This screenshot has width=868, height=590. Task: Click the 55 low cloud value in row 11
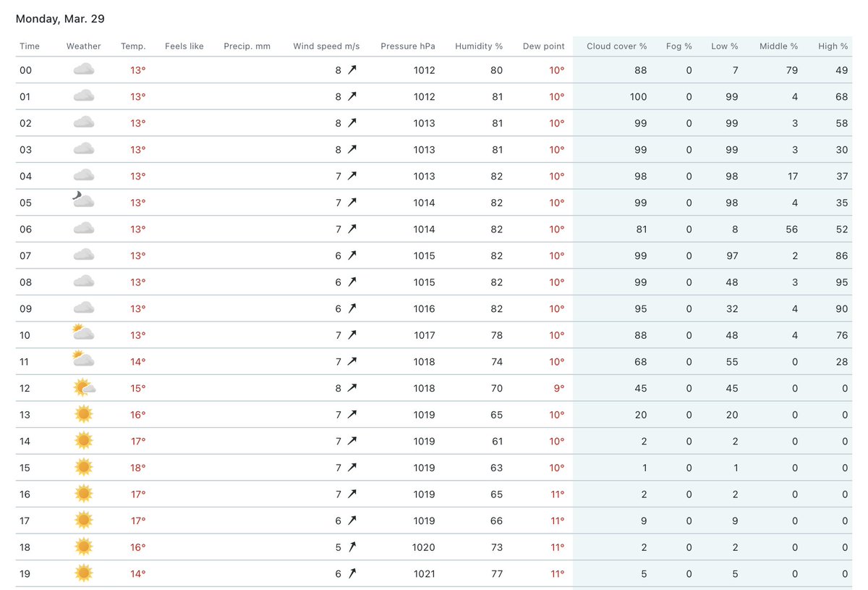tap(732, 361)
